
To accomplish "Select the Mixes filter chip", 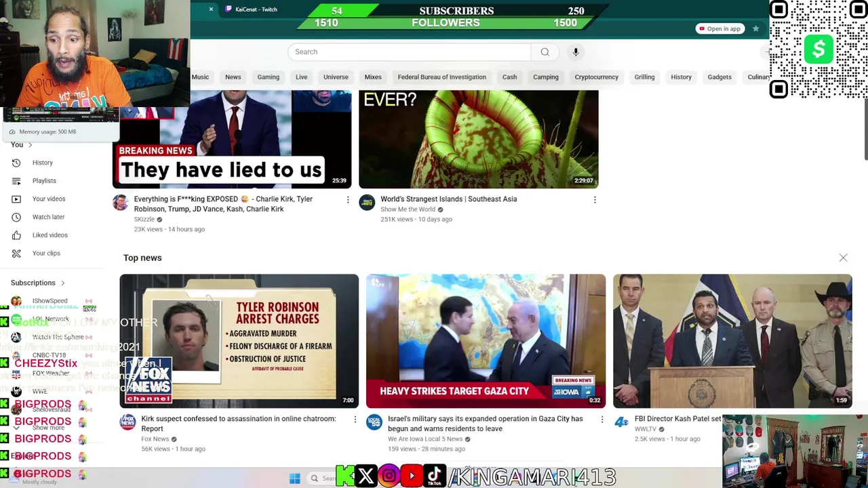I will [x=373, y=77].
